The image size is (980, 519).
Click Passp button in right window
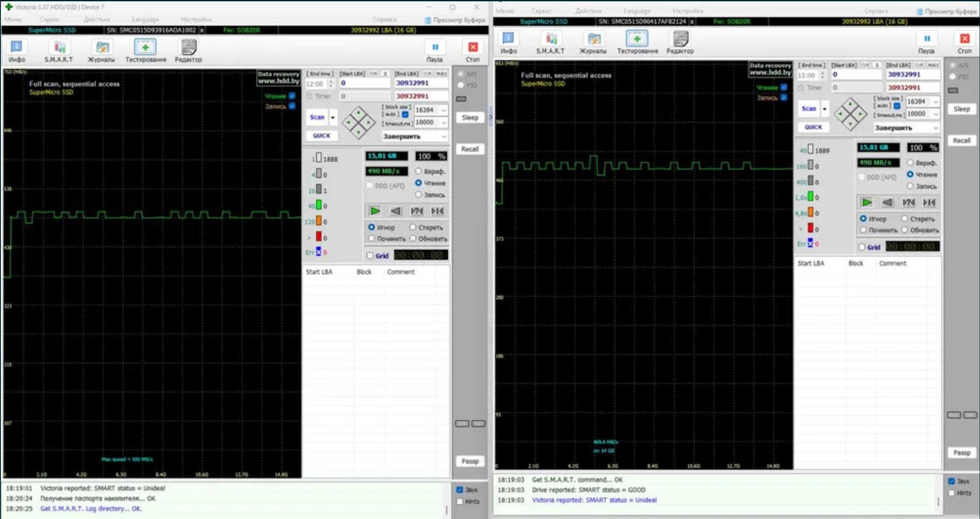coord(962,453)
